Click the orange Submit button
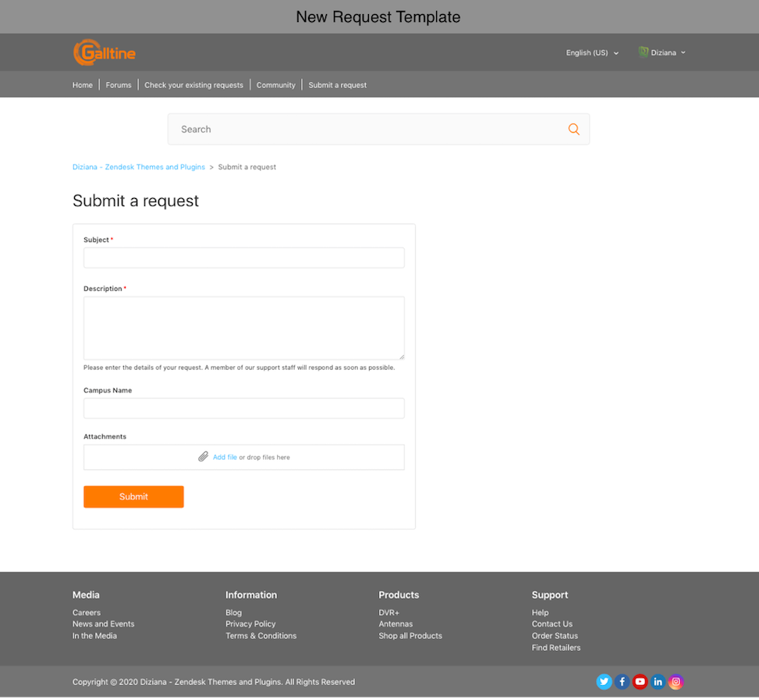 coord(133,496)
